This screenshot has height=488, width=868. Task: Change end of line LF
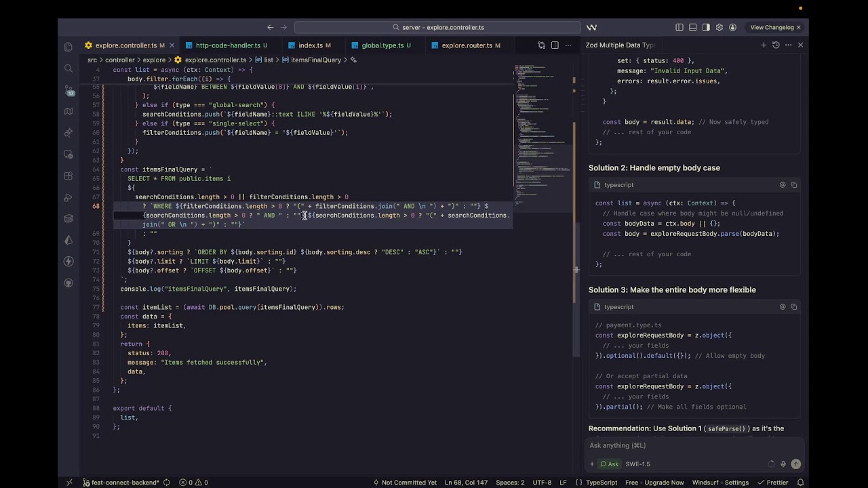click(x=563, y=483)
